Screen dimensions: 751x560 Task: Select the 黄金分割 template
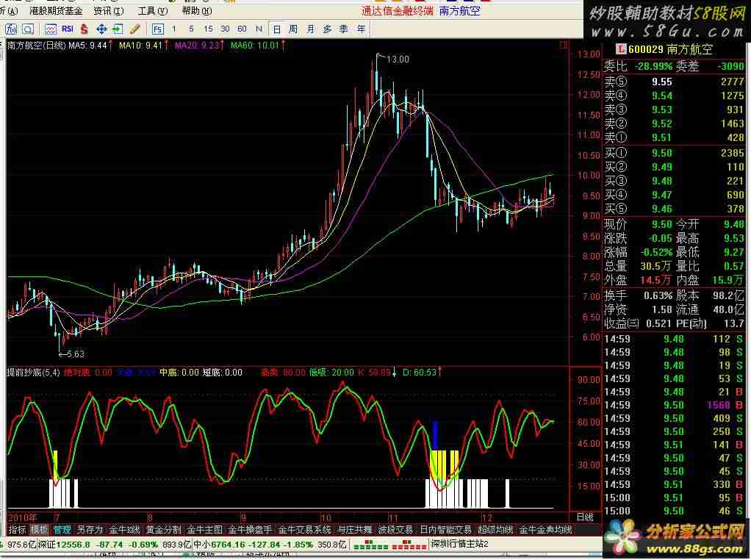tap(163, 530)
